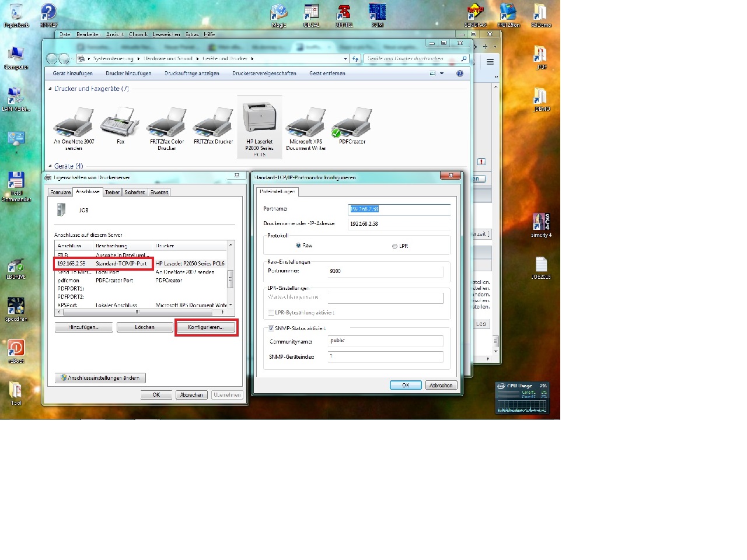
Task: Select the HP LaserJet P2050 Series printer
Action: [260, 127]
